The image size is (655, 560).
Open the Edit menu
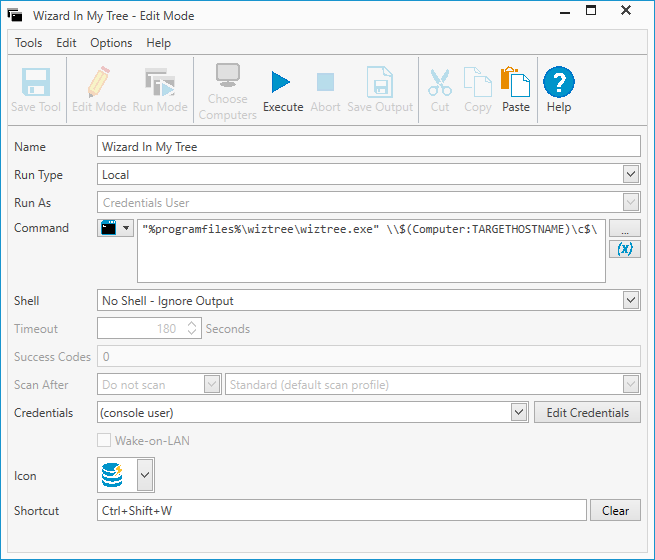[x=66, y=43]
